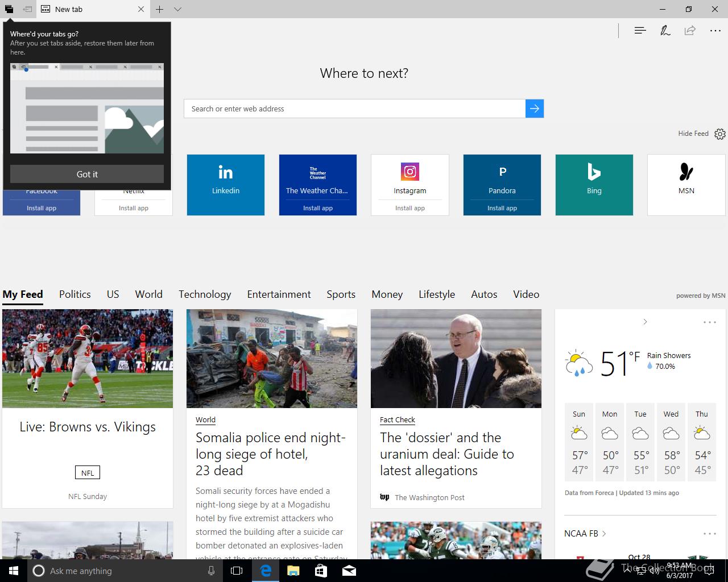Select the Politics feed tab
The width and height of the screenshot is (728, 582).
(x=75, y=294)
